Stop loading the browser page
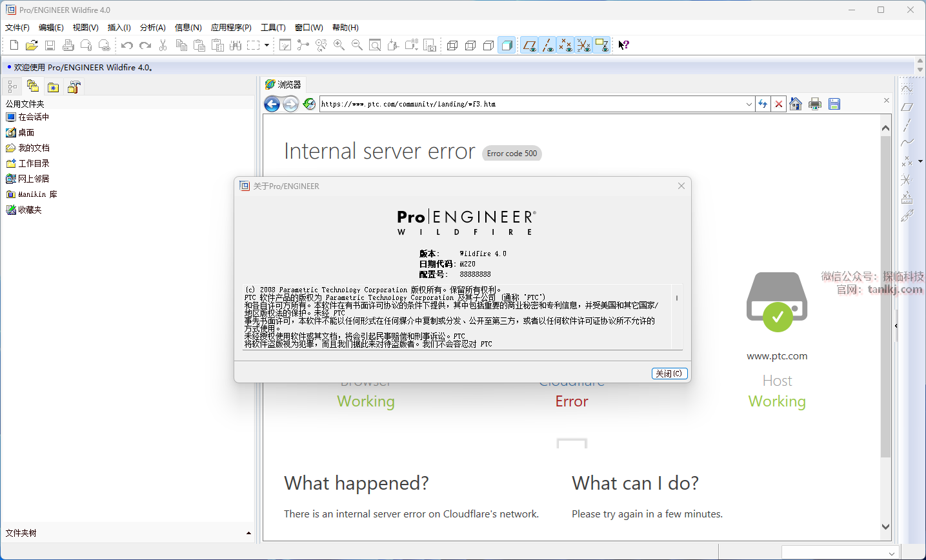The height and width of the screenshot is (560, 926). click(779, 104)
